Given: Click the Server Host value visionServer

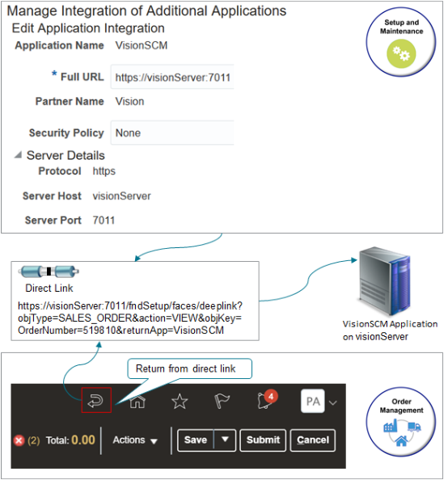Looking at the screenshot, I should pyautogui.click(x=121, y=196).
